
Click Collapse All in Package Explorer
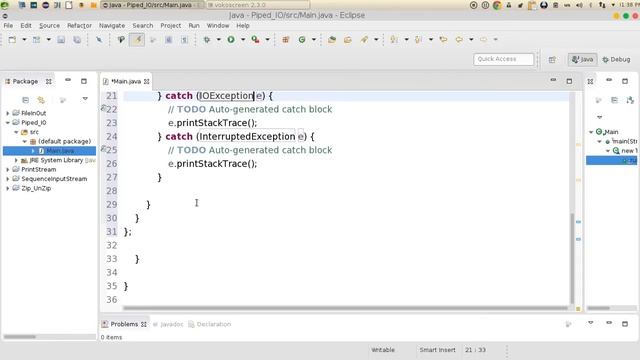(25, 100)
